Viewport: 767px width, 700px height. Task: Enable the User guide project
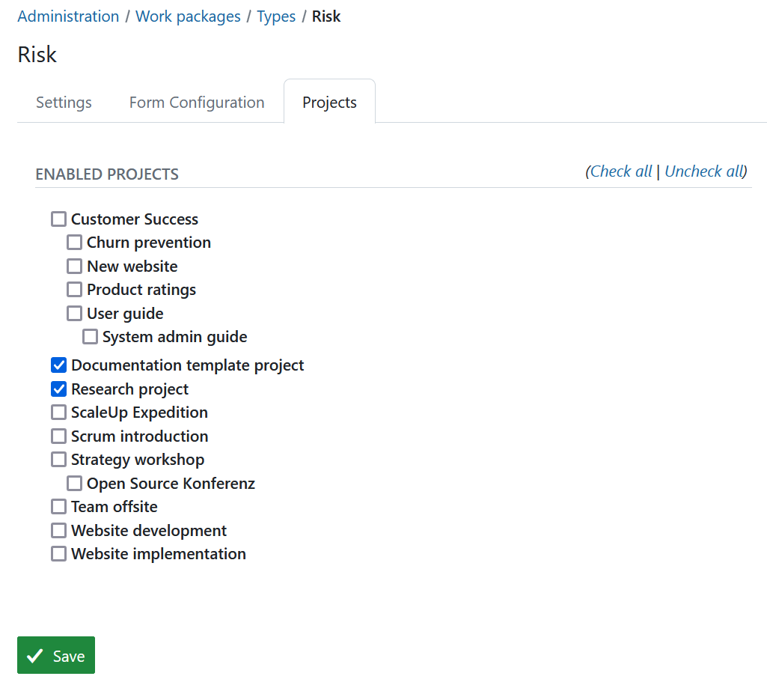pyautogui.click(x=74, y=313)
